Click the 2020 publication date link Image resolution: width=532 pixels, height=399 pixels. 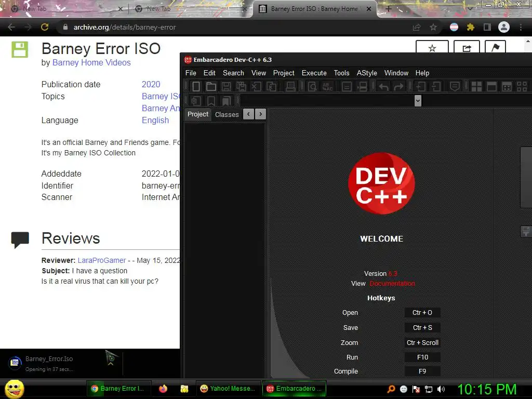point(151,84)
